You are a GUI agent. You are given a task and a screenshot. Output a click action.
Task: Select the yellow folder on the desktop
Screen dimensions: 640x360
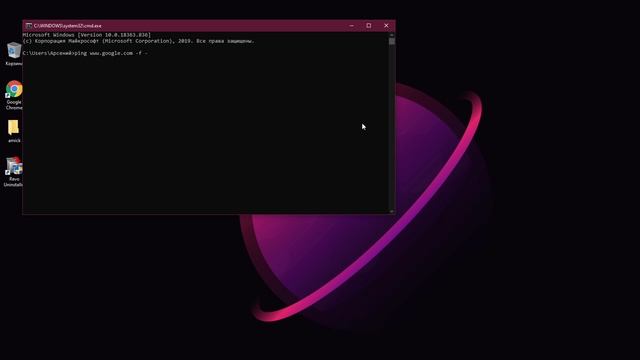tap(13, 131)
